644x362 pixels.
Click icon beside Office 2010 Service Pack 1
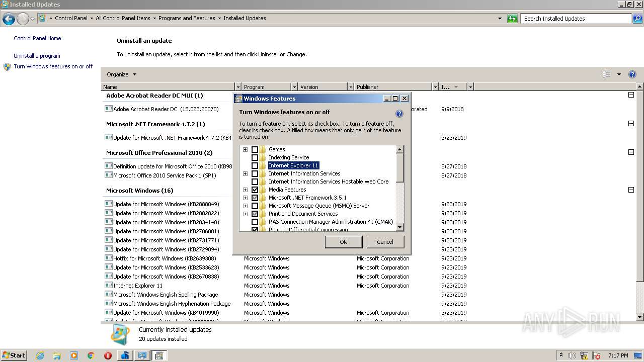click(108, 175)
